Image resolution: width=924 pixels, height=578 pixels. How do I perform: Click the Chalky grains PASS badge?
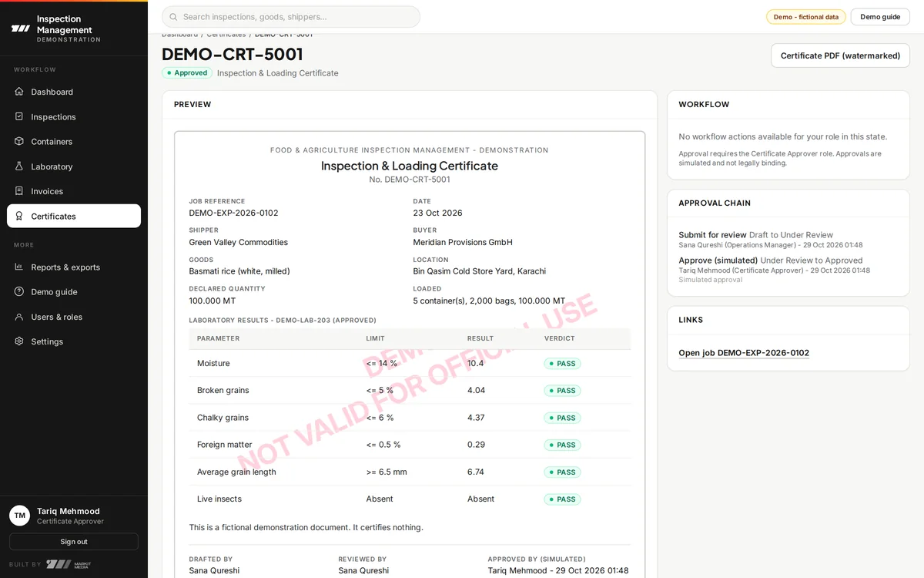pyautogui.click(x=561, y=418)
